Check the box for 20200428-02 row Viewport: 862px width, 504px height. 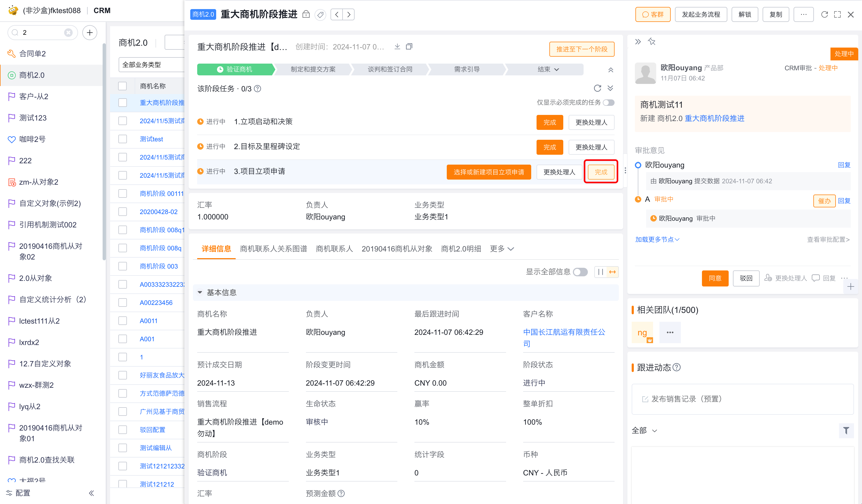pos(122,212)
